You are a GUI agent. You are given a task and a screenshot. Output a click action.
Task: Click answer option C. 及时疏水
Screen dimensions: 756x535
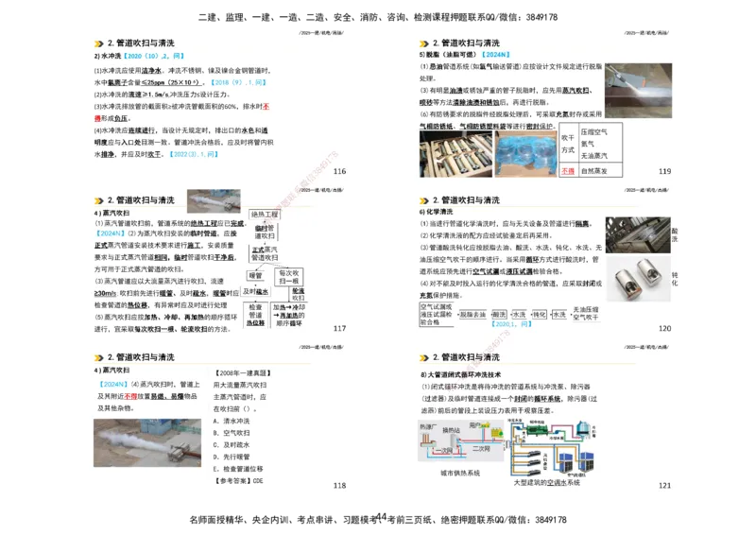pyautogui.click(x=232, y=445)
